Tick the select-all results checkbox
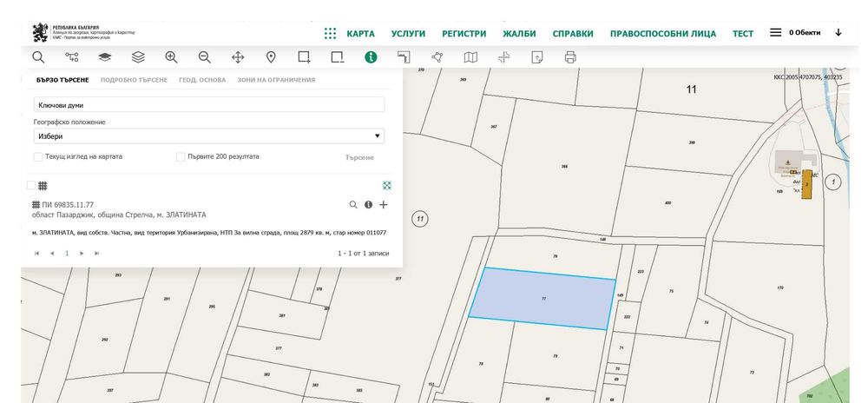The width and height of the screenshot is (868, 403). tap(31, 185)
